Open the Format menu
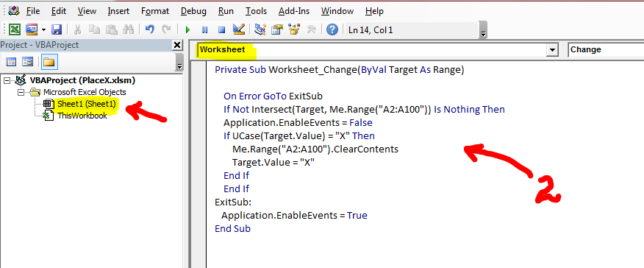Screen dimensions: 644x268 (x=155, y=11)
